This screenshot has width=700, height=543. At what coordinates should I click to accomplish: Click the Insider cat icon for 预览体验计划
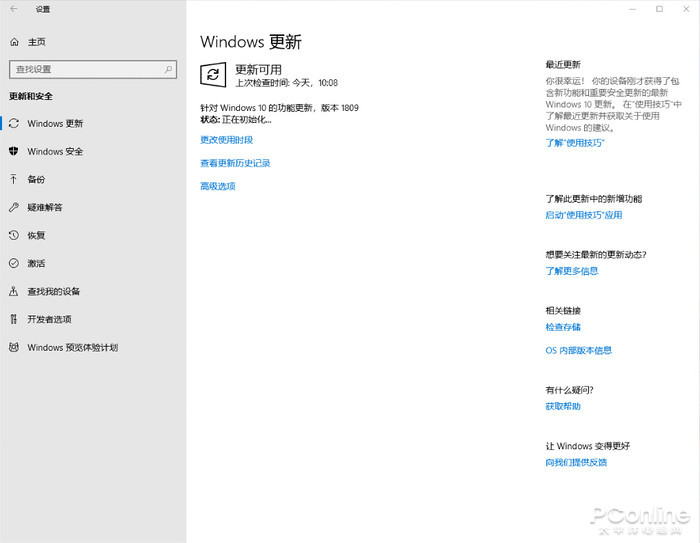coord(14,347)
